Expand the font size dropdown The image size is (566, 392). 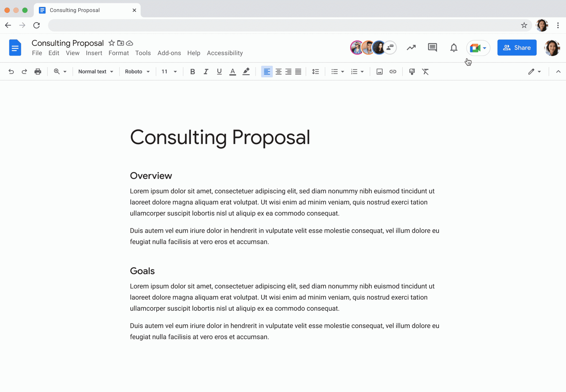point(175,71)
